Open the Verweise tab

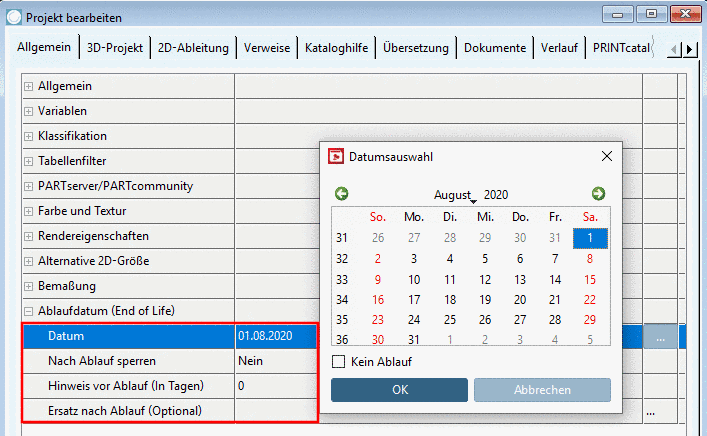(267, 48)
